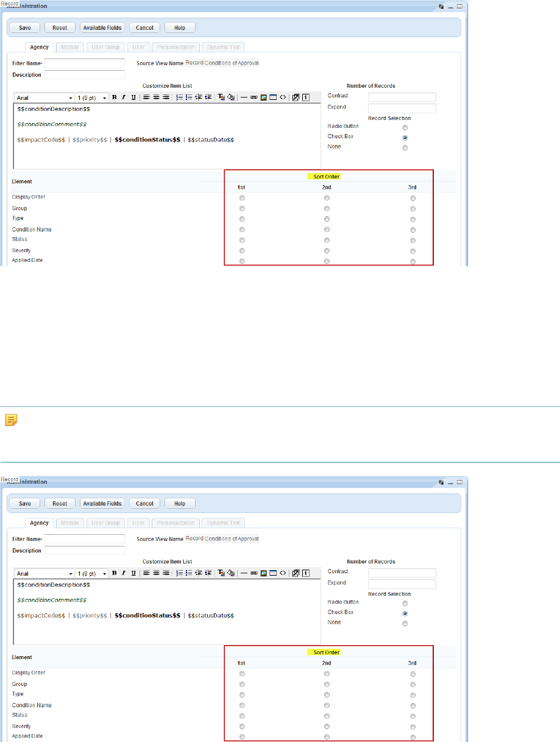Image resolution: width=560 pixels, height=742 pixels.
Task: Open the User Group tab in the upper window
Action: (105, 47)
